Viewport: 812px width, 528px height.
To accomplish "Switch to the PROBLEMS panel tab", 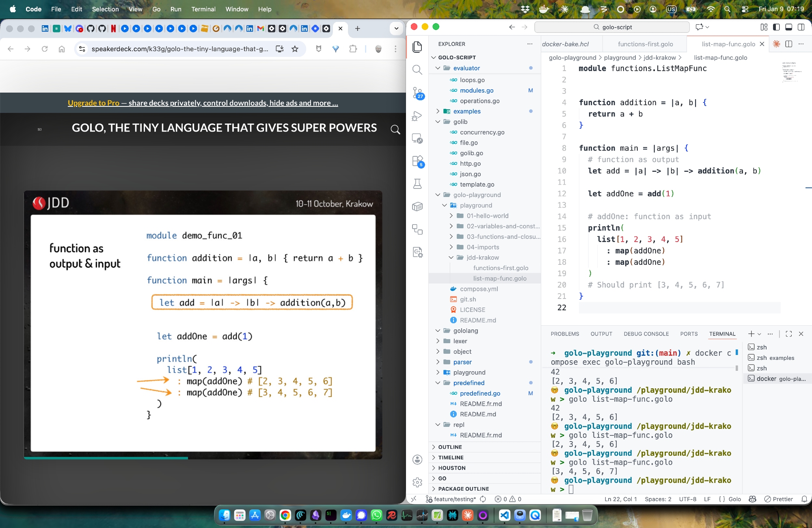I will click(565, 334).
